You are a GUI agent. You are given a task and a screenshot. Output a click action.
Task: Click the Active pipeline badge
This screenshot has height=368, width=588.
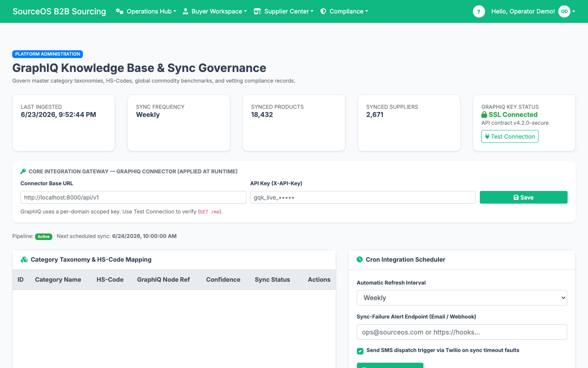point(44,236)
